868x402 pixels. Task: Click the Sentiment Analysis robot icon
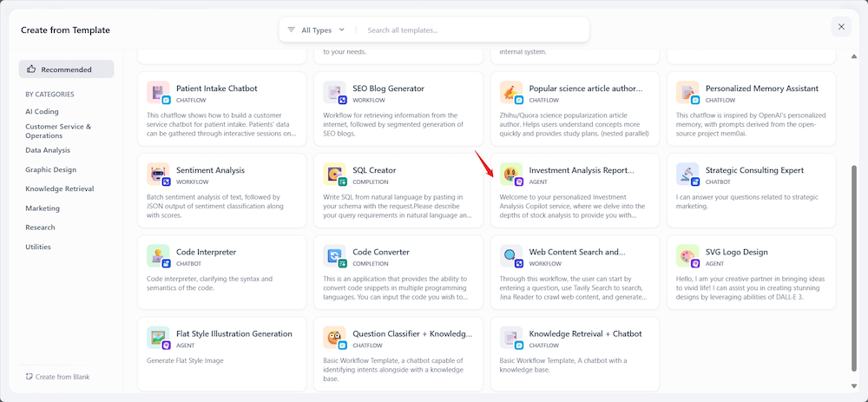(x=158, y=174)
